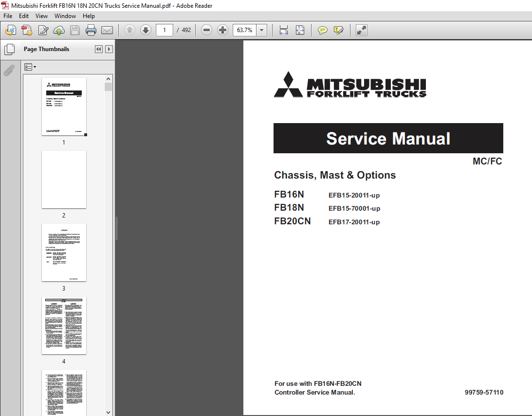Viewport: 532px width, 416px height.
Task: Select the highlight text tool icon
Action: [339, 30]
